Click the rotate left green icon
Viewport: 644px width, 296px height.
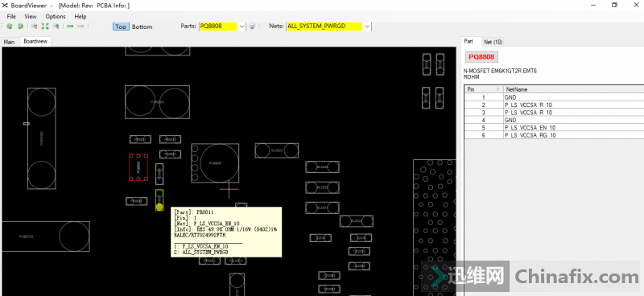point(9,27)
